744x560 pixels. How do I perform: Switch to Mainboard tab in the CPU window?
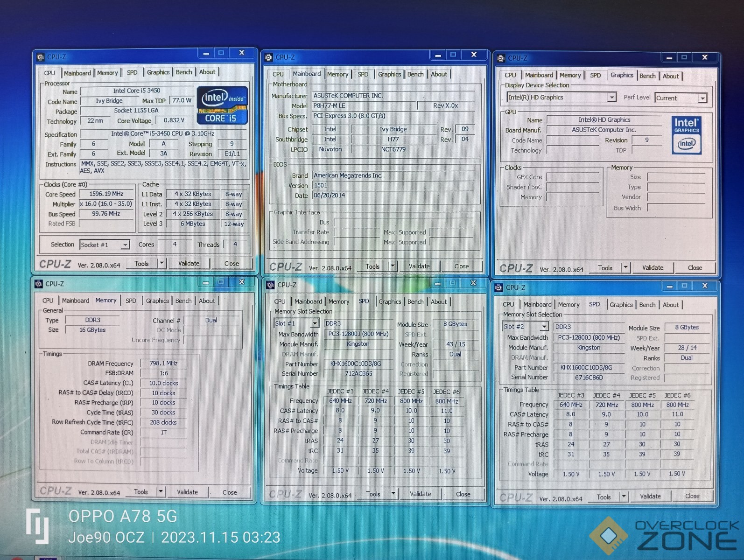tap(77, 73)
